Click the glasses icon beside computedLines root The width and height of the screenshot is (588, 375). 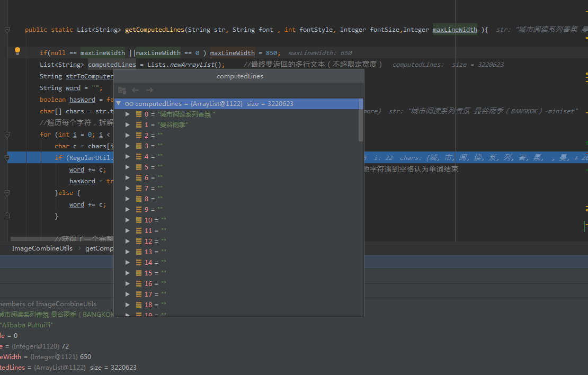tap(129, 104)
